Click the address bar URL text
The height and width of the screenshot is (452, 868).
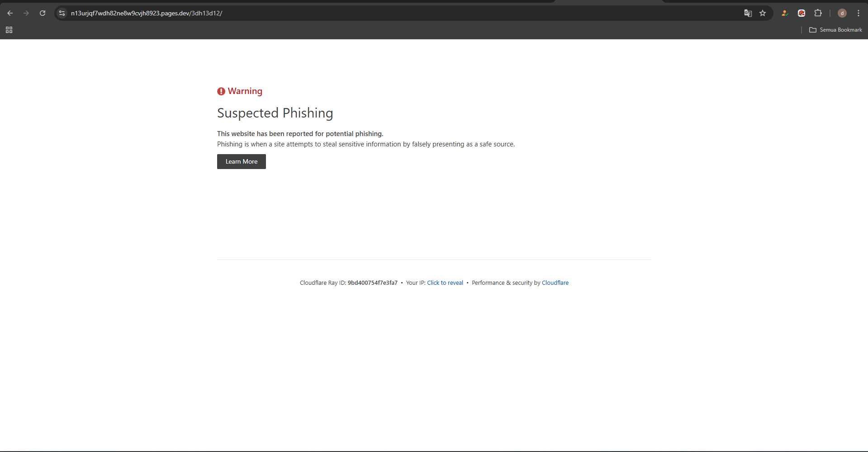(147, 13)
